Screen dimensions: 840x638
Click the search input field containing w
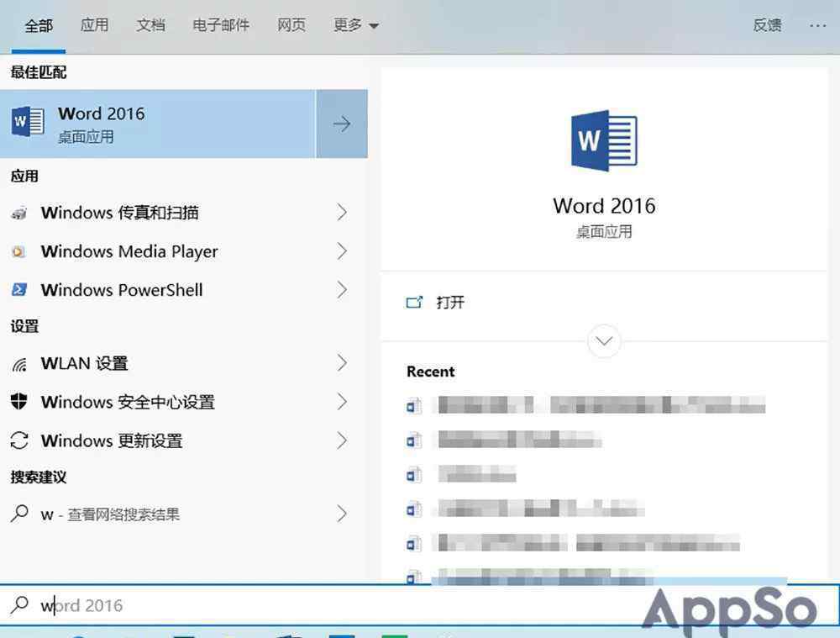tap(420, 604)
